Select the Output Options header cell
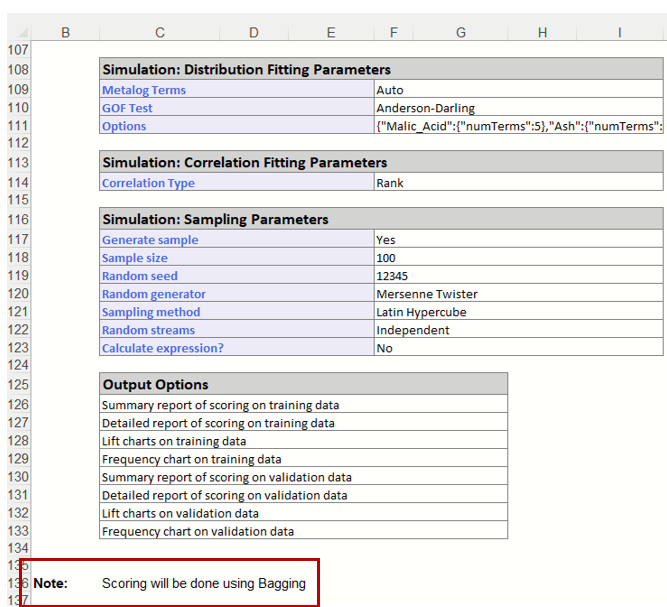The width and height of the screenshot is (667, 607). 155,384
